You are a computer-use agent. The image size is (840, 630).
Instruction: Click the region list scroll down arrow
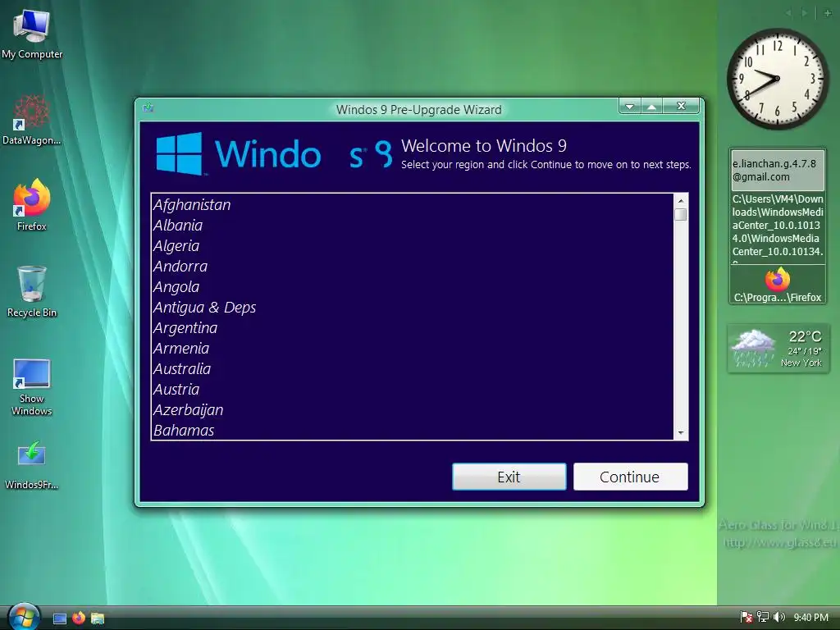coord(681,432)
